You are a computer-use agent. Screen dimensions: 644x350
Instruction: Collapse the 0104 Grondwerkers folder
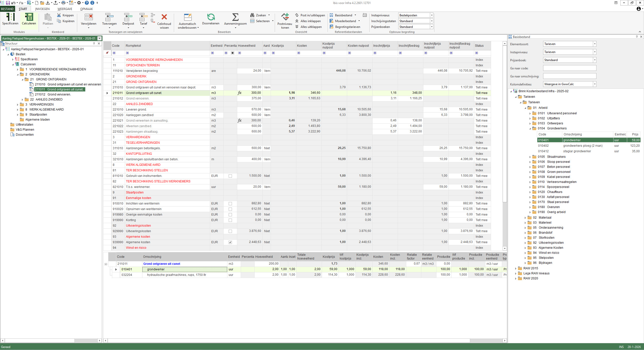[530, 128]
